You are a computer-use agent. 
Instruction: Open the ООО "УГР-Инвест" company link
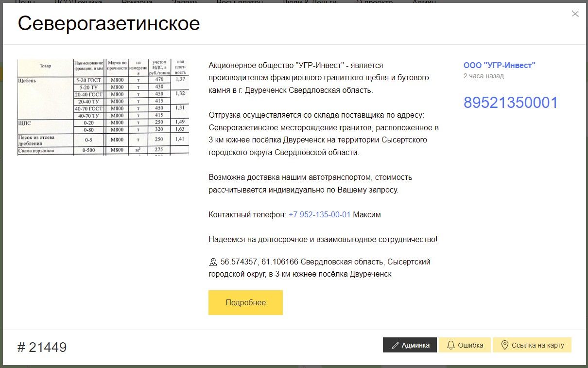pyautogui.click(x=499, y=65)
